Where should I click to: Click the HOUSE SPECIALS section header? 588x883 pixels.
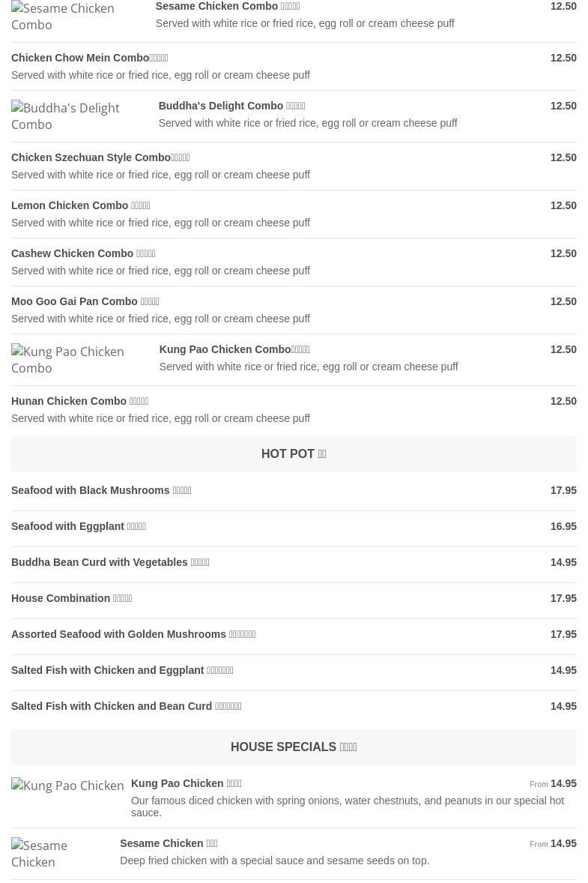[x=294, y=747]
